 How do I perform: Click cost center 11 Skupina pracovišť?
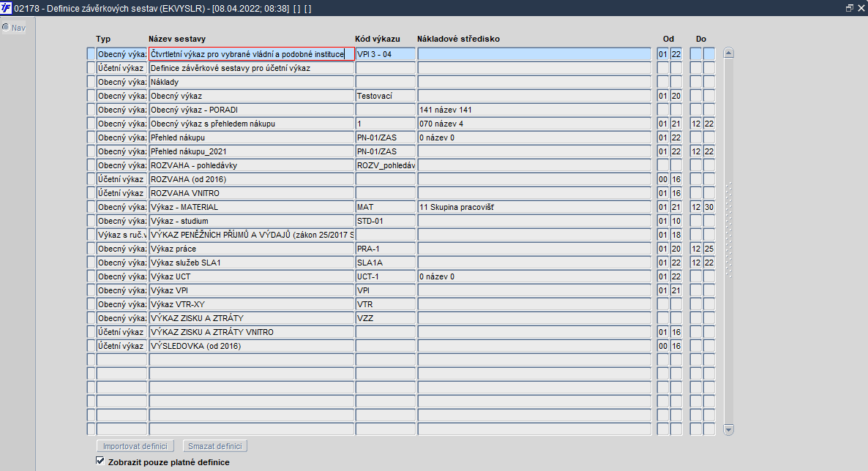(x=534, y=207)
